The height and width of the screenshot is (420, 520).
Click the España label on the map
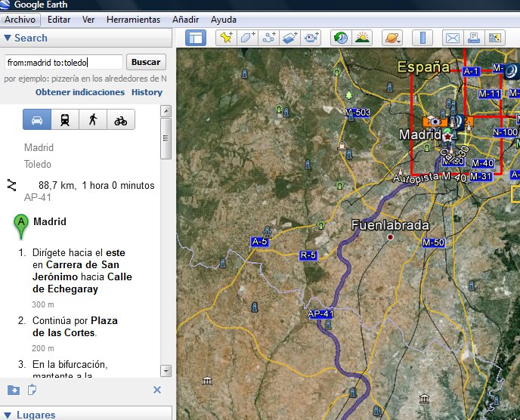(423, 67)
